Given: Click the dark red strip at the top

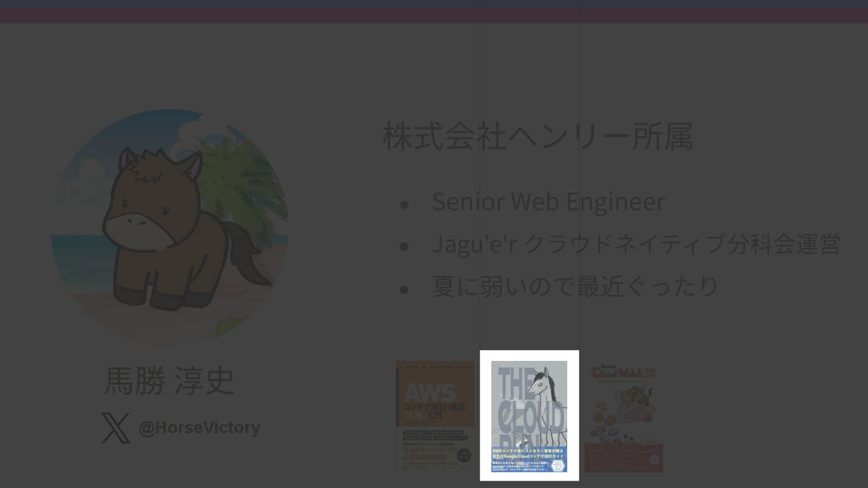Looking at the screenshot, I should (434, 16).
